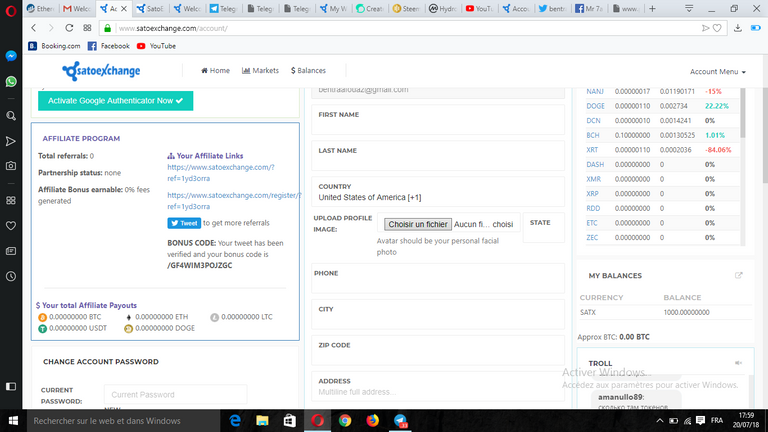Image resolution: width=768 pixels, height=432 pixels.
Task: Click the Tweet button
Action: [184, 223]
